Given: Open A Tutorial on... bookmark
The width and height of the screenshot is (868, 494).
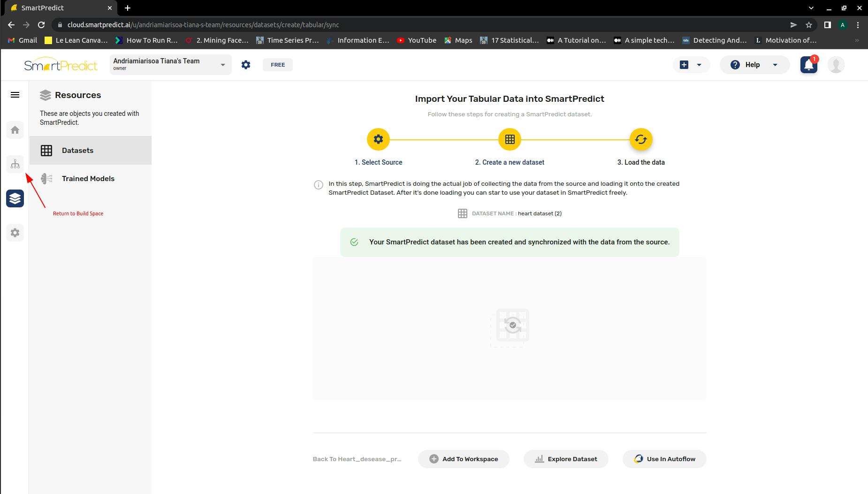Looking at the screenshot, I should [x=576, y=40].
